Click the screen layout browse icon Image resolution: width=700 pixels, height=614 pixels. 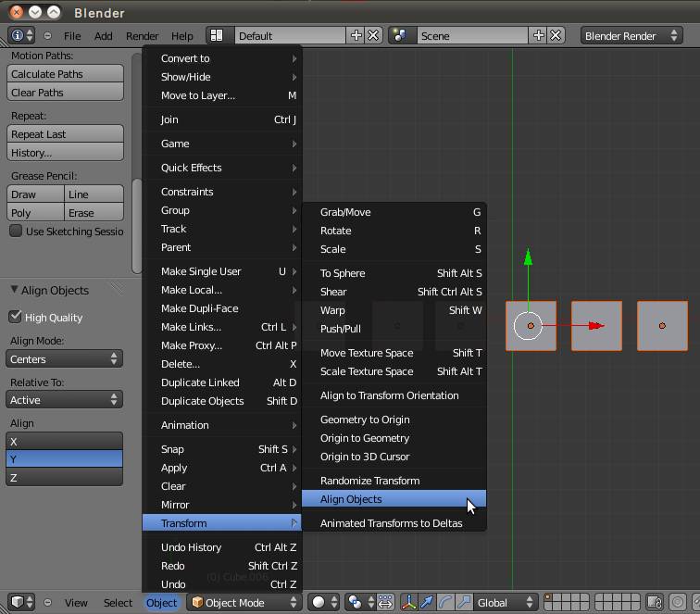(x=217, y=36)
